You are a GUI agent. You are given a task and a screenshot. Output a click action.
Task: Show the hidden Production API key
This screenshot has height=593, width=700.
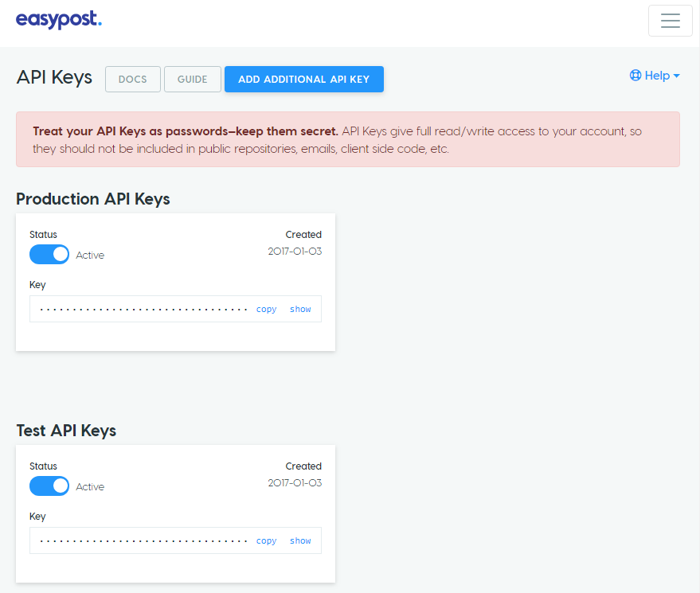pos(300,310)
